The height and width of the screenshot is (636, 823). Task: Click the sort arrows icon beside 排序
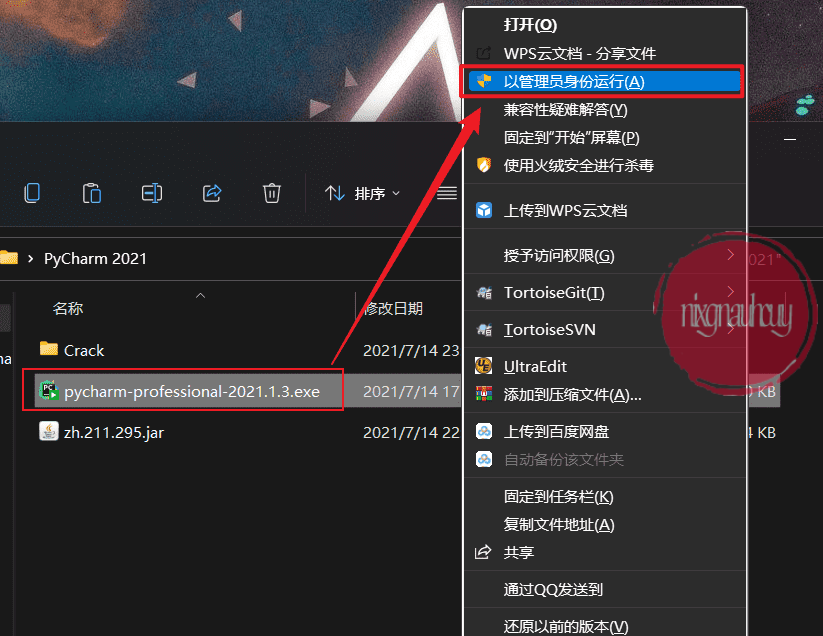pyautogui.click(x=334, y=193)
